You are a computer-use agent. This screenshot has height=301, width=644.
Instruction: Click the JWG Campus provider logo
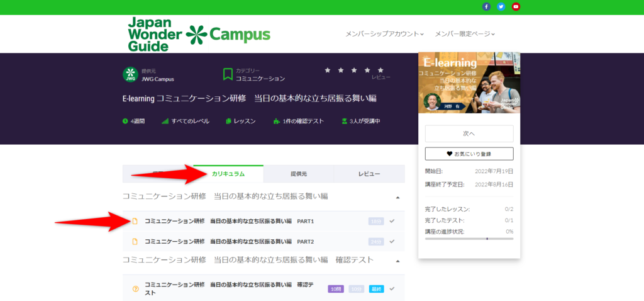click(130, 74)
